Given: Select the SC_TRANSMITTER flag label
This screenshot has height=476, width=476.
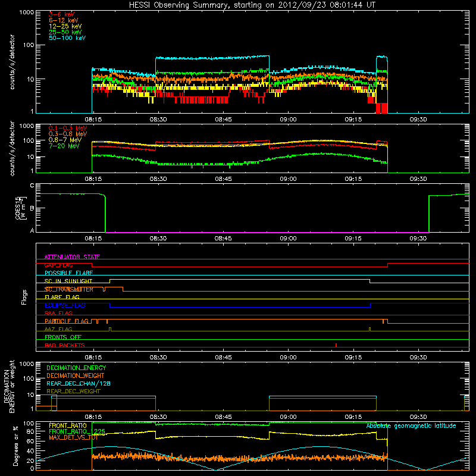Looking at the screenshot, I should [69, 289].
